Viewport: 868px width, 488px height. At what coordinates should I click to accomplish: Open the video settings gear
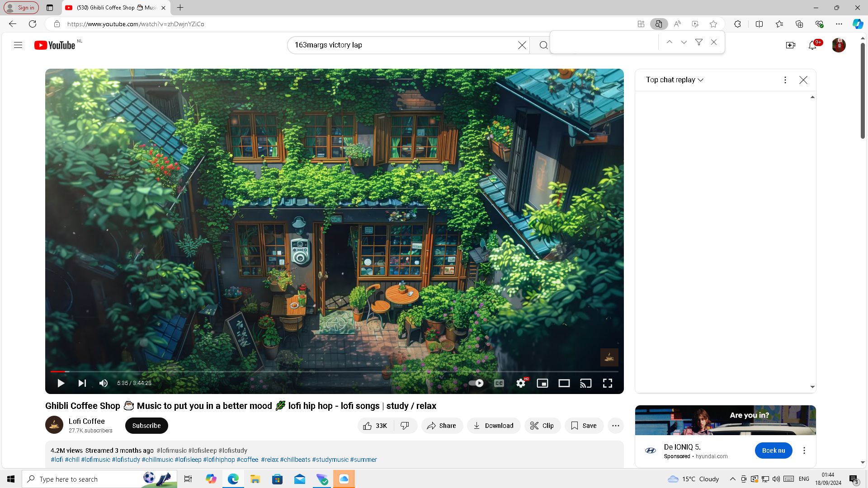[x=521, y=383]
